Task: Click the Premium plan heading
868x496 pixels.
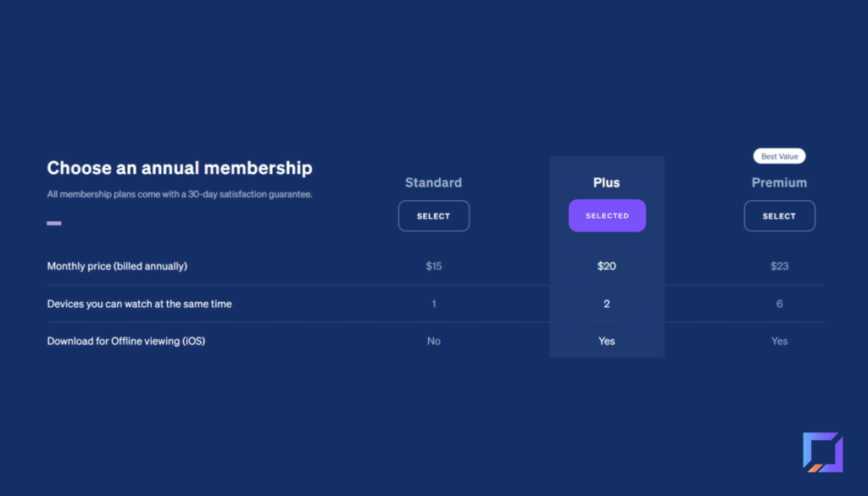Action: 779,182
